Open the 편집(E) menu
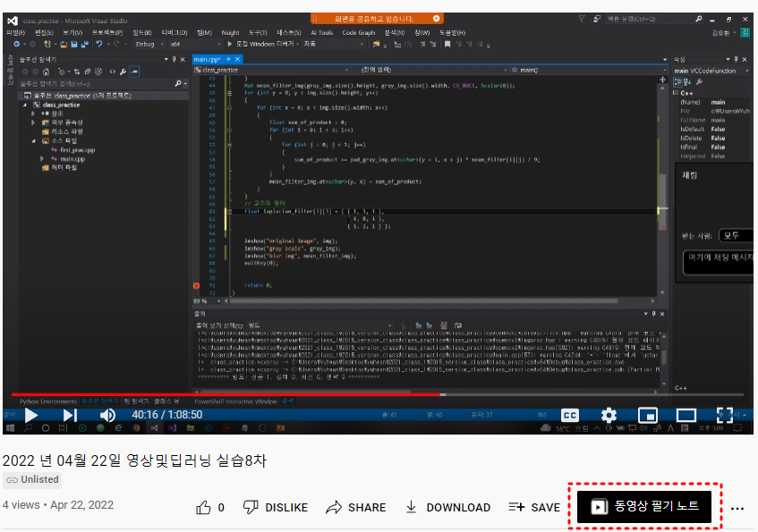 [44, 32]
